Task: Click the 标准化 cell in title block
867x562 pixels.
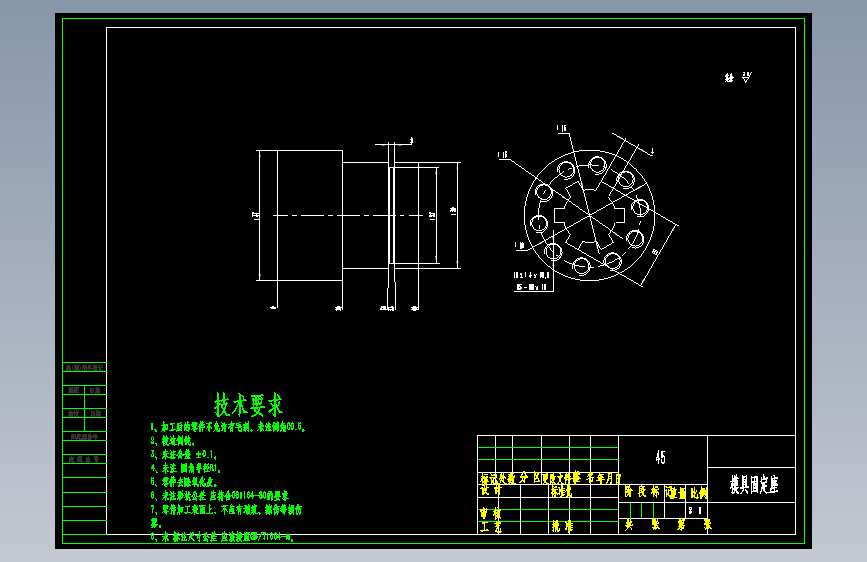Action: [x=562, y=491]
